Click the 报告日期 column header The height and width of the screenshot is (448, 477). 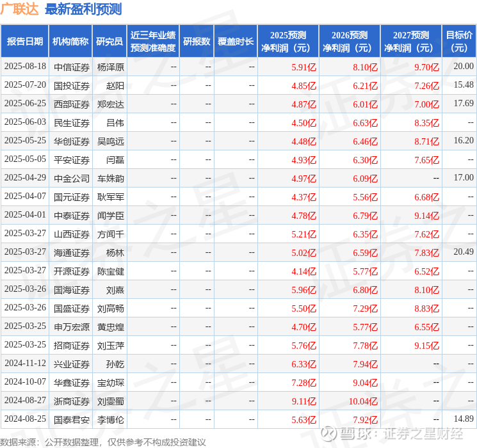(24, 42)
